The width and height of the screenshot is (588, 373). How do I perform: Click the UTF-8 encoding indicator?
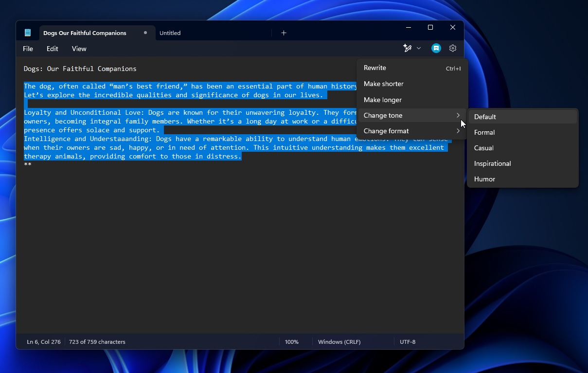[x=408, y=342]
